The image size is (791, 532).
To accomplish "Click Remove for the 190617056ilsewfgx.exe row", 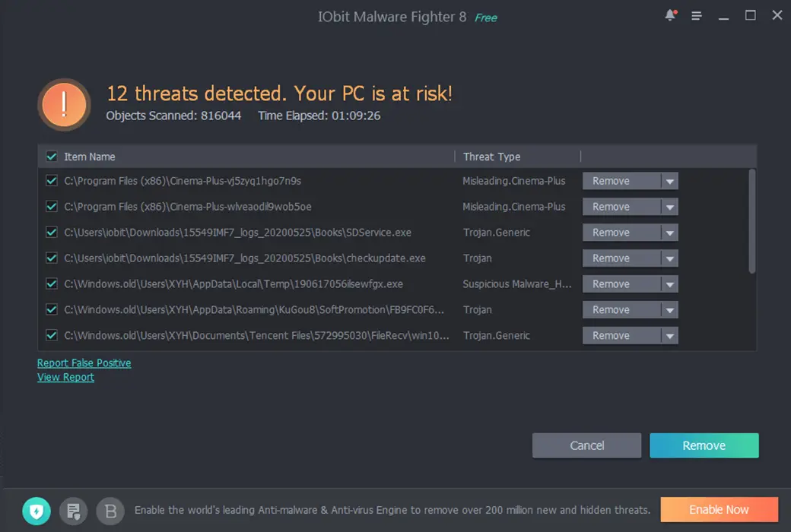I will pos(621,284).
